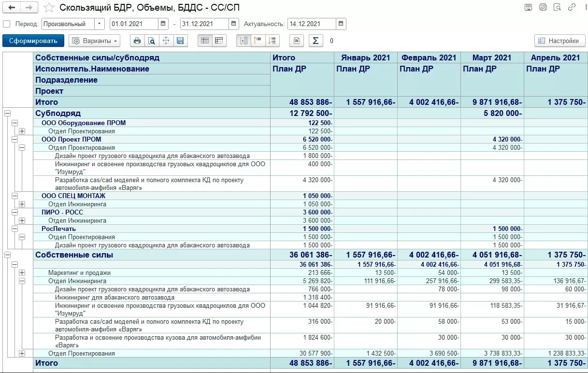Click the print icon in the report toolbar
Image resolution: width=588 pixels, height=373 pixels.
137,41
